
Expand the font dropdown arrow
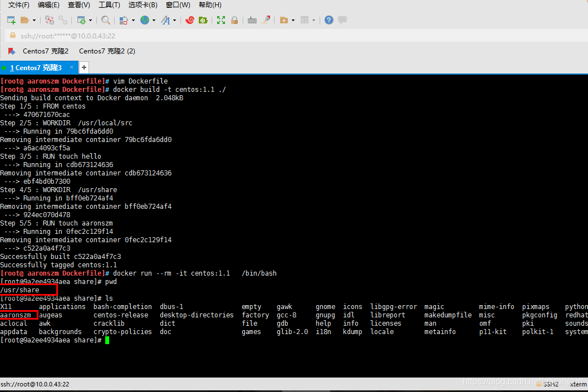[174, 20]
